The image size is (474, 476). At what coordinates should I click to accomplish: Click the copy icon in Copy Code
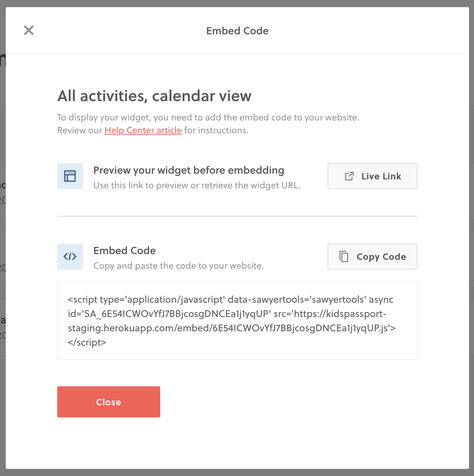click(x=344, y=257)
